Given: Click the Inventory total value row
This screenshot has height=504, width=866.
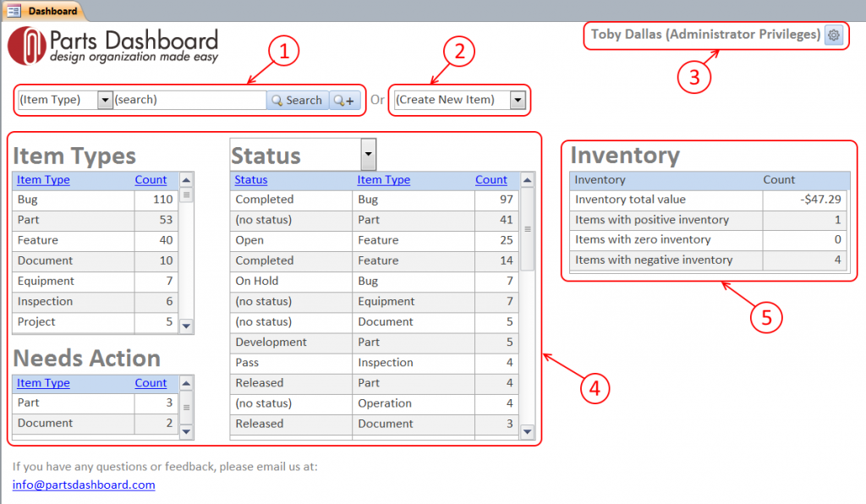Looking at the screenshot, I should click(666, 200).
